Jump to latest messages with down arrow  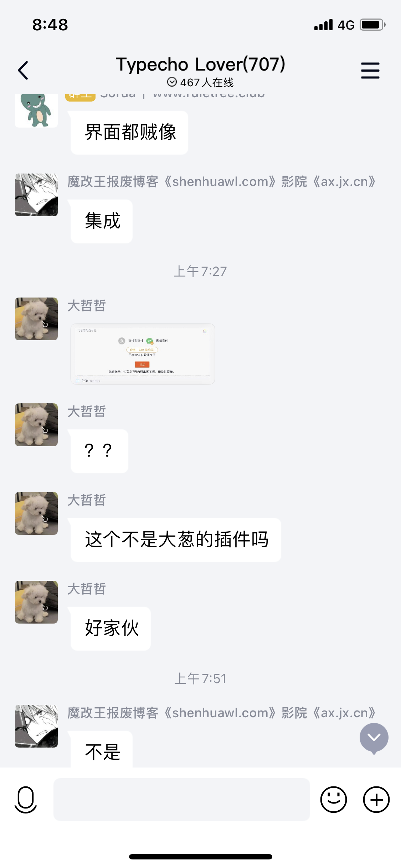click(374, 738)
